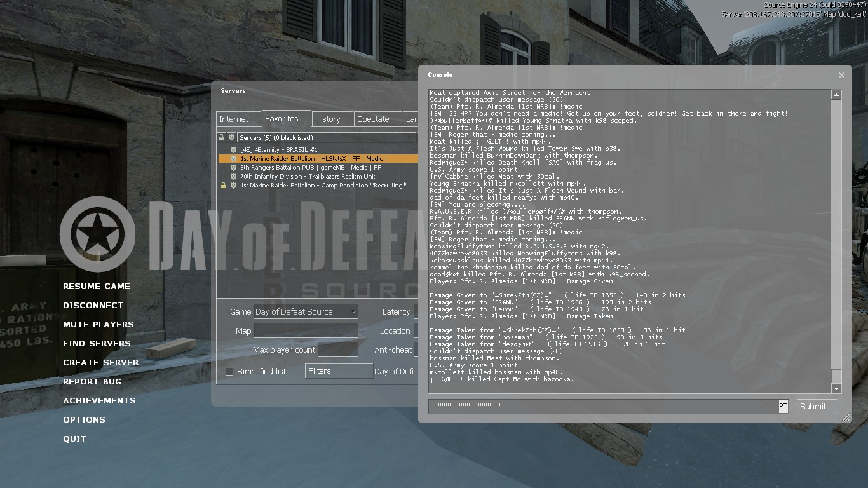Click the console scrollbar up arrow
The height and width of the screenshot is (488, 868).
[836, 95]
